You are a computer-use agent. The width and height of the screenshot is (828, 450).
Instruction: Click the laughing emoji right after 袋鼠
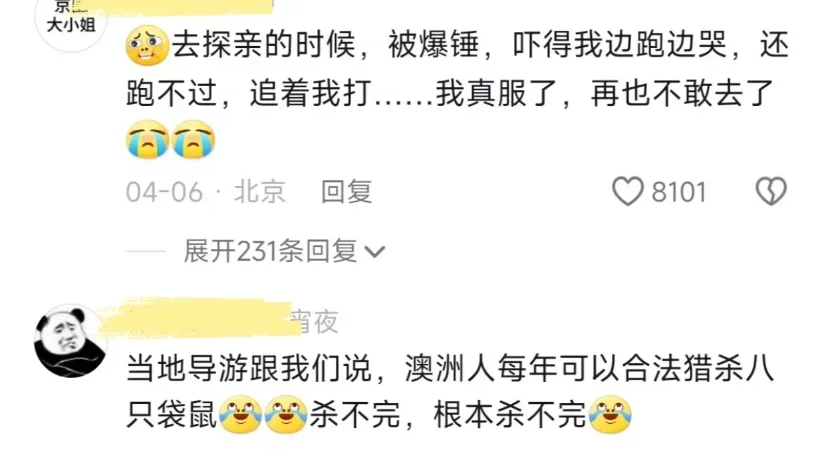click(x=240, y=415)
